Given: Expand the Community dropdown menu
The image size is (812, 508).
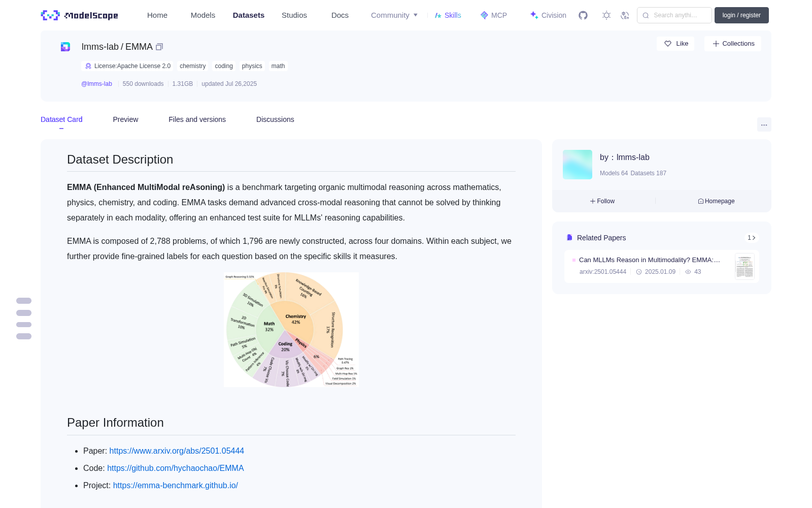Looking at the screenshot, I should [x=394, y=15].
